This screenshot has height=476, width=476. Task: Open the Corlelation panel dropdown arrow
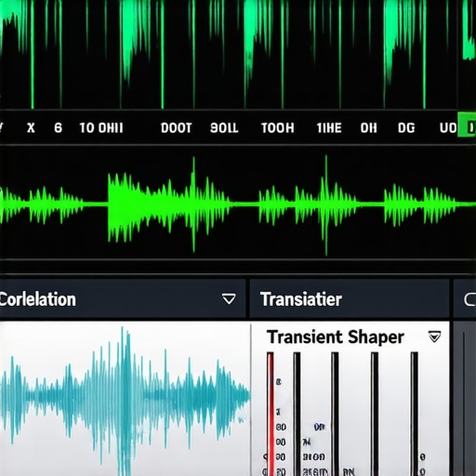pyautogui.click(x=229, y=299)
